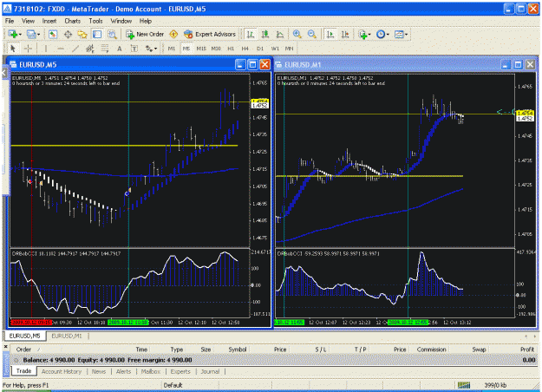
Task: Sort orders by Symbol column header
Action: (237, 350)
